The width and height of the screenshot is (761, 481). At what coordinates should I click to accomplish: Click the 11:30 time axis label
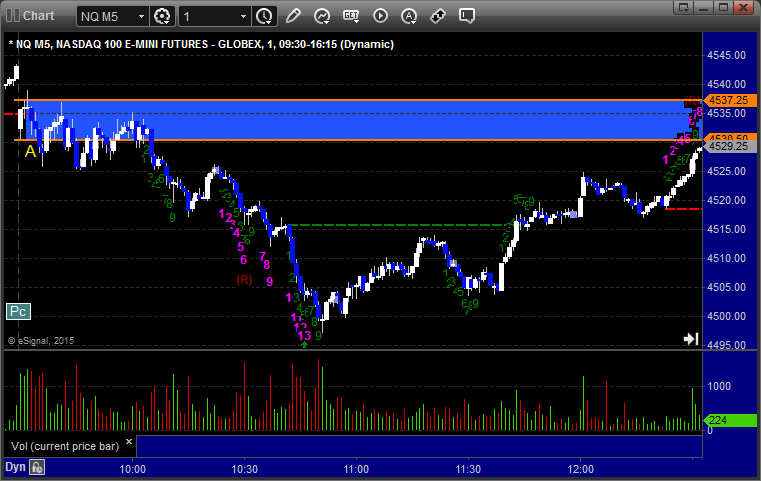[468, 469]
